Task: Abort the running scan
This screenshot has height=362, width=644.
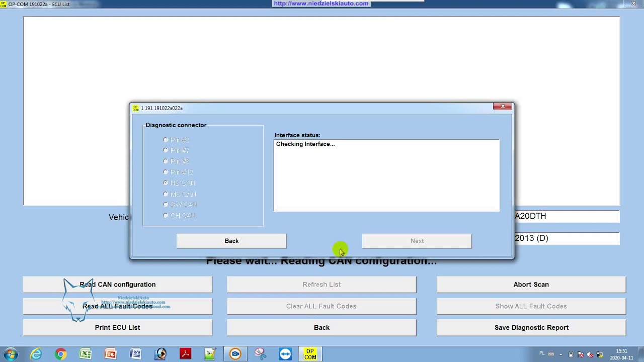Action: pos(531,285)
